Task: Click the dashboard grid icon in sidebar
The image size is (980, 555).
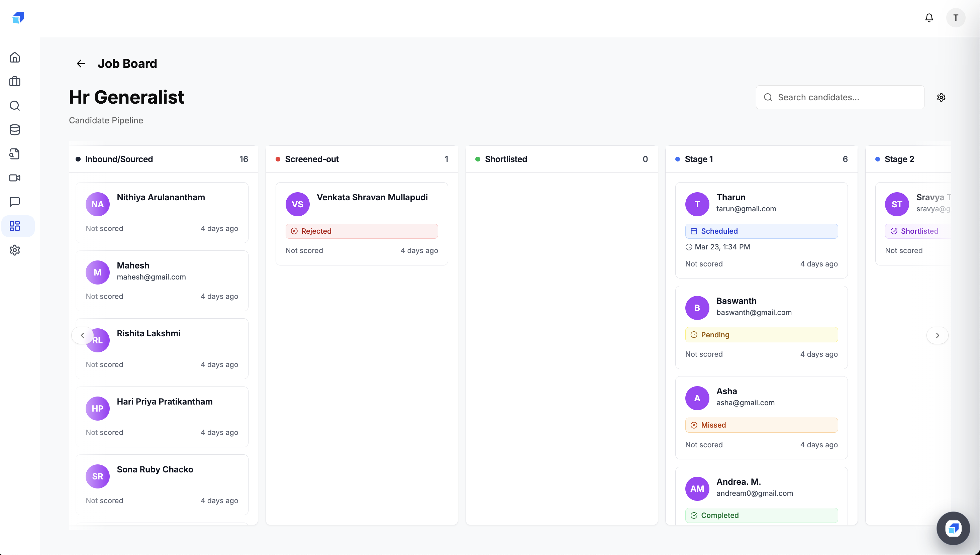Action: [x=14, y=226]
